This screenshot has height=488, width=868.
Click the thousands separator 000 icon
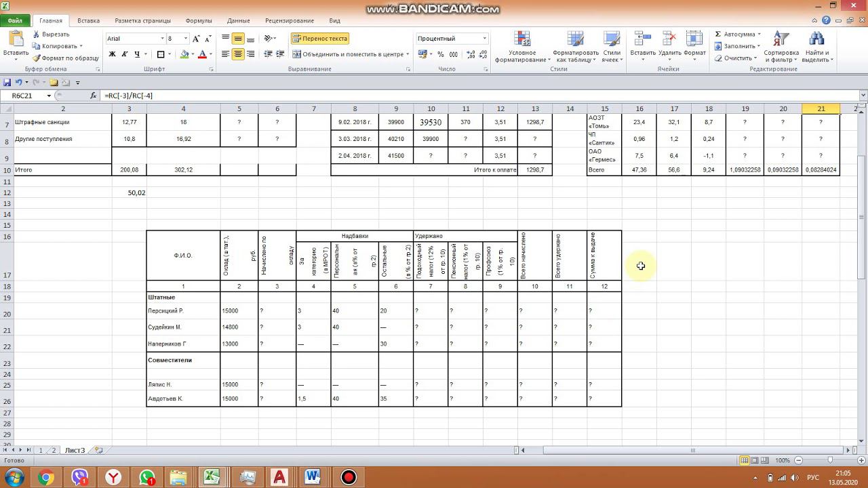[x=453, y=54]
